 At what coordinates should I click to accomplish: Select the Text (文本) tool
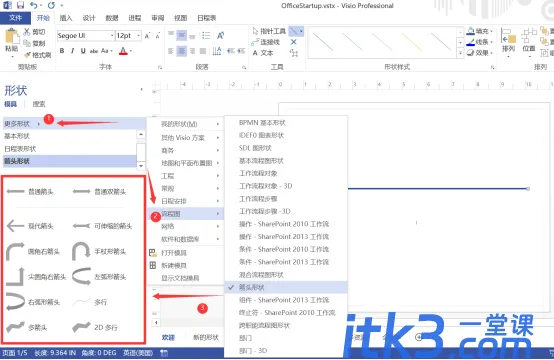pyautogui.click(x=263, y=53)
